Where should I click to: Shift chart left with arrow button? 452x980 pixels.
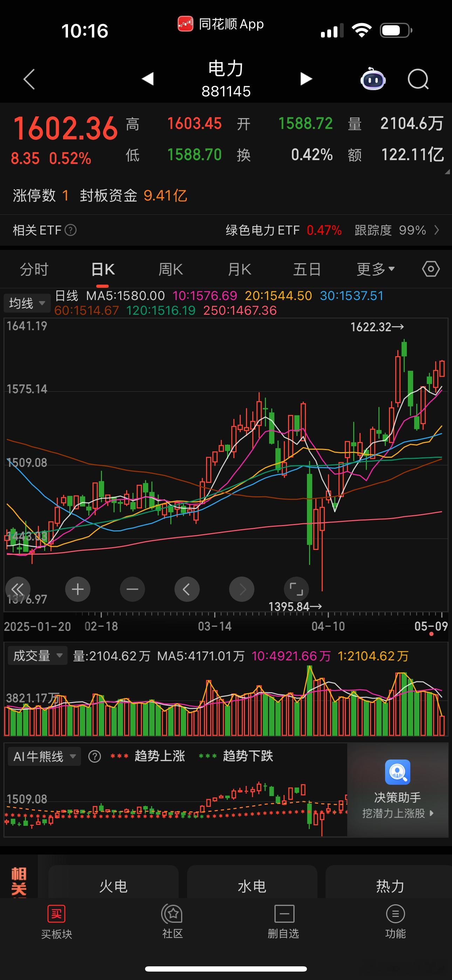click(187, 589)
